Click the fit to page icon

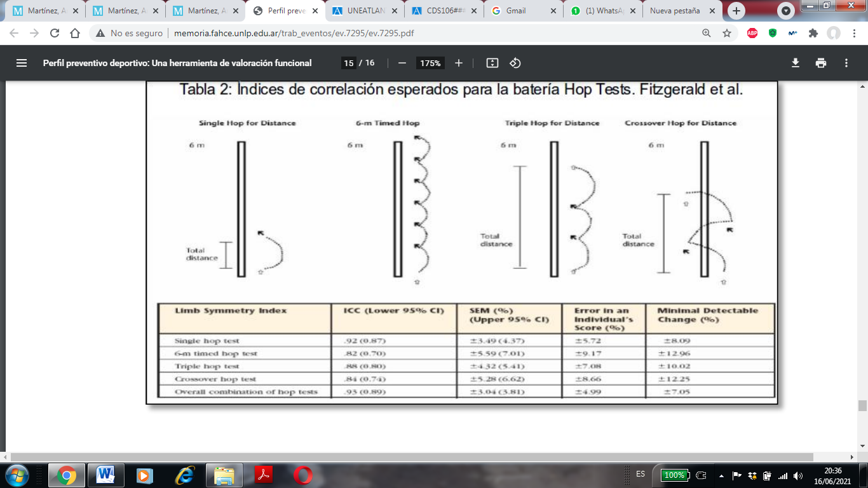(x=492, y=63)
